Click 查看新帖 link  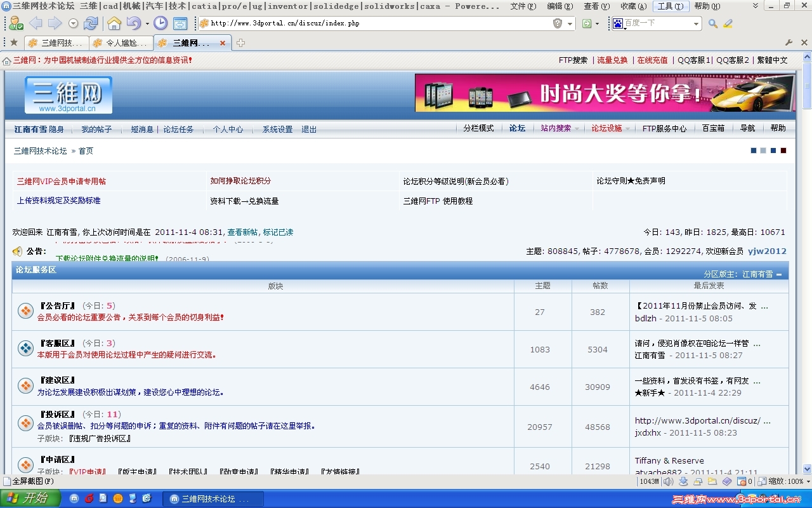[243, 232]
